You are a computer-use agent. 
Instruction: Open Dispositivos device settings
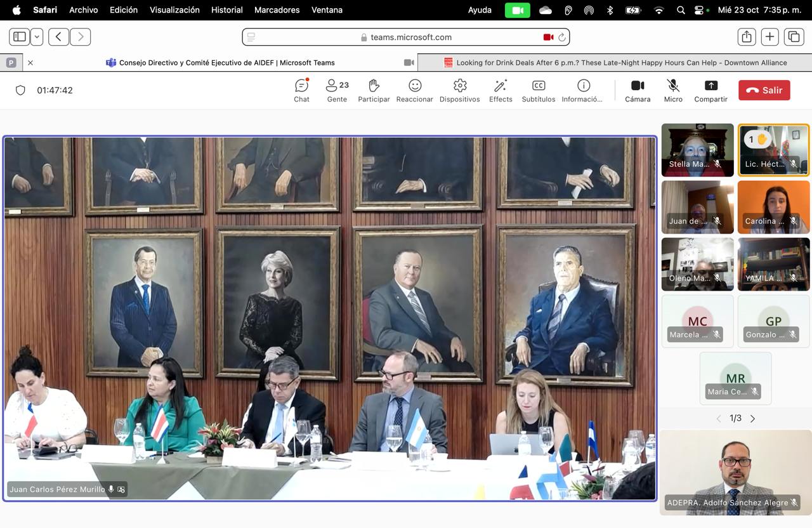[x=459, y=90]
